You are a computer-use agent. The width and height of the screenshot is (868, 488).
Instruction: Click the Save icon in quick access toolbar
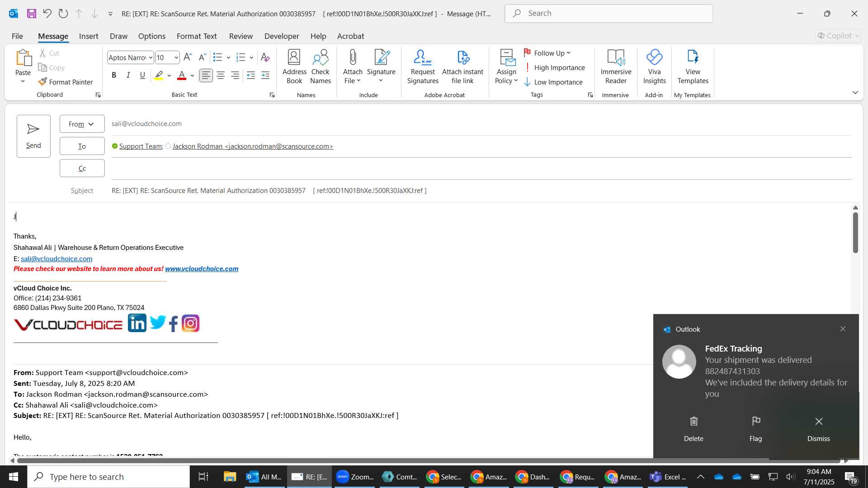coord(31,14)
